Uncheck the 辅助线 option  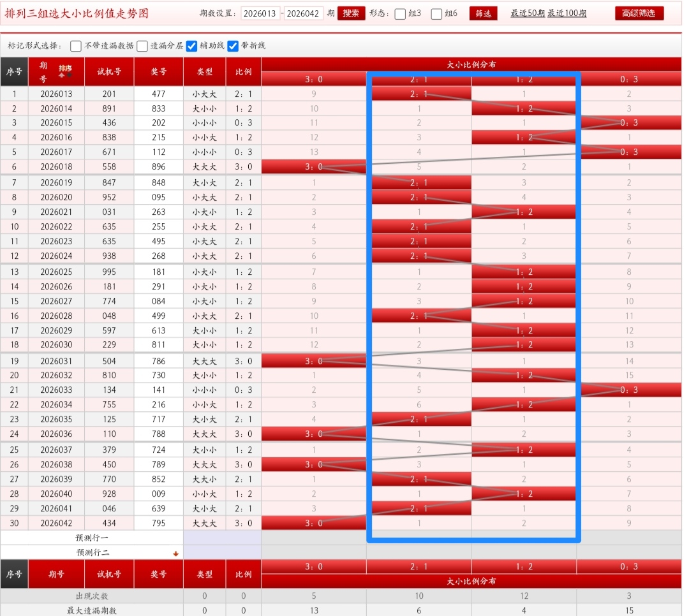pyautogui.click(x=191, y=46)
